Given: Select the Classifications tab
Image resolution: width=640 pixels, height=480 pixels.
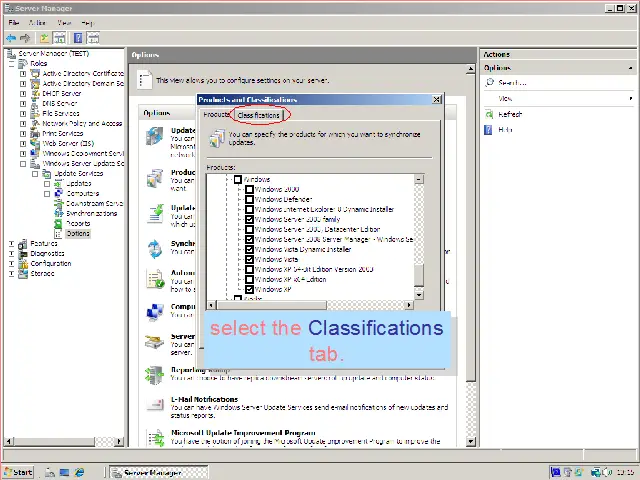Looking at the screenshot, I should click(x=258, y=115).
